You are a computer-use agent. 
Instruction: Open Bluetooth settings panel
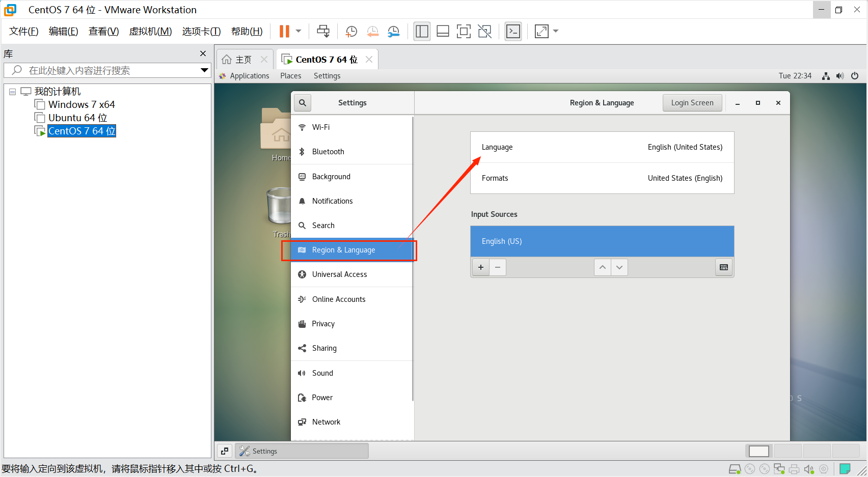click(x=351, y=152)
